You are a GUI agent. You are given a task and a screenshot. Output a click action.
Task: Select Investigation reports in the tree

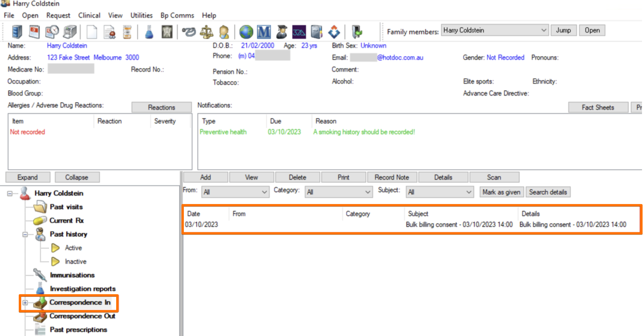[x=83, y=289]
